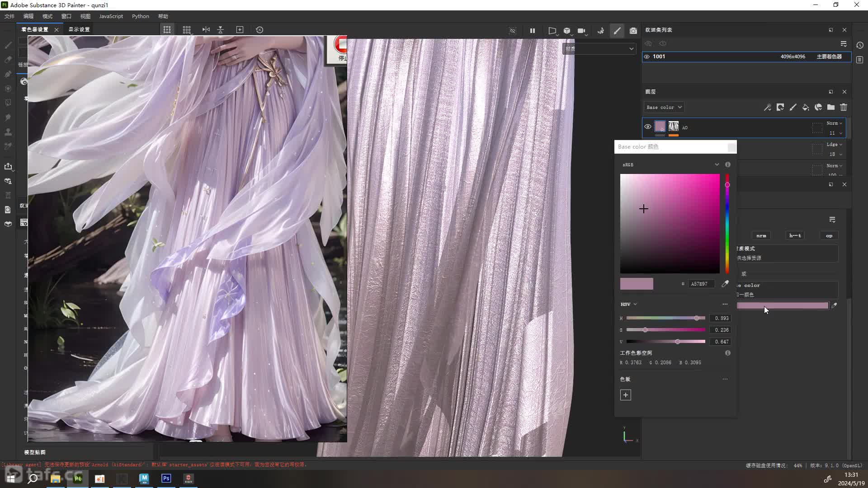Add a folder in layers panel
Screen dimensions: 868x488
(x=831, y=108)
